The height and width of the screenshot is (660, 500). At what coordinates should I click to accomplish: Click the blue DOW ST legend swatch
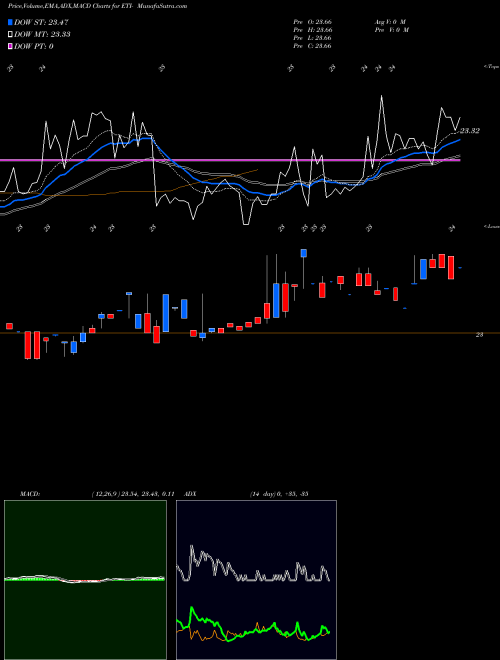[x=10, y=22]
